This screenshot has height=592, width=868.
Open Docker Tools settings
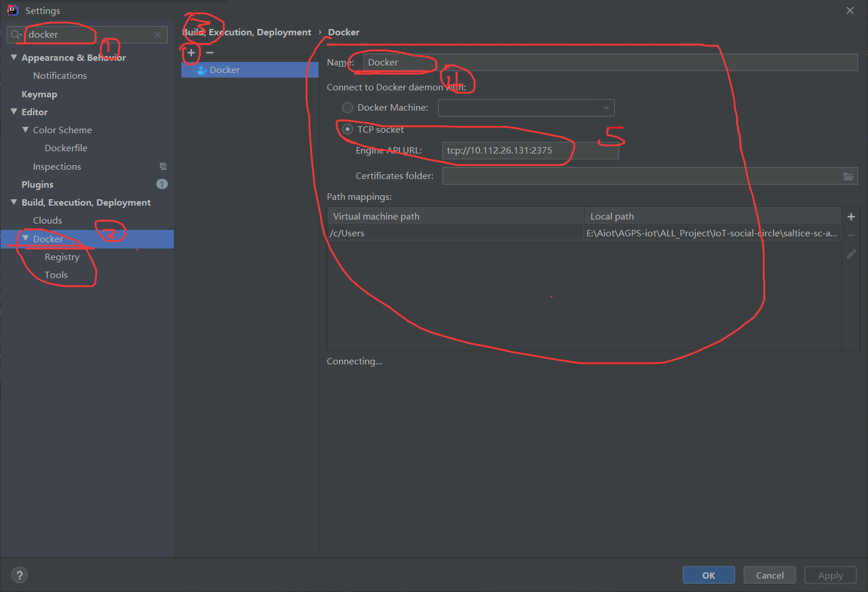56,275
